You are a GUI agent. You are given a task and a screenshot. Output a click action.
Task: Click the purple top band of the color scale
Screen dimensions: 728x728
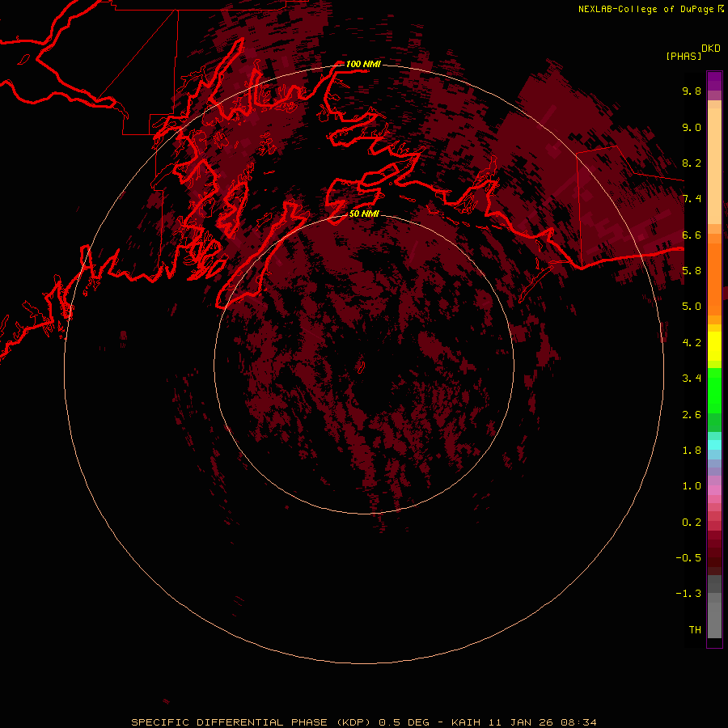[x=714, y=81]
